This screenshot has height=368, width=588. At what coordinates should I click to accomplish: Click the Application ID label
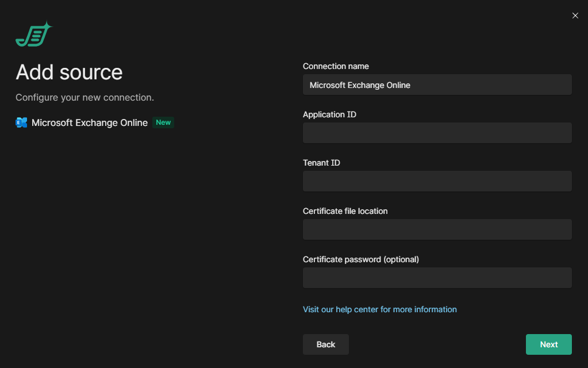[329, 114]
